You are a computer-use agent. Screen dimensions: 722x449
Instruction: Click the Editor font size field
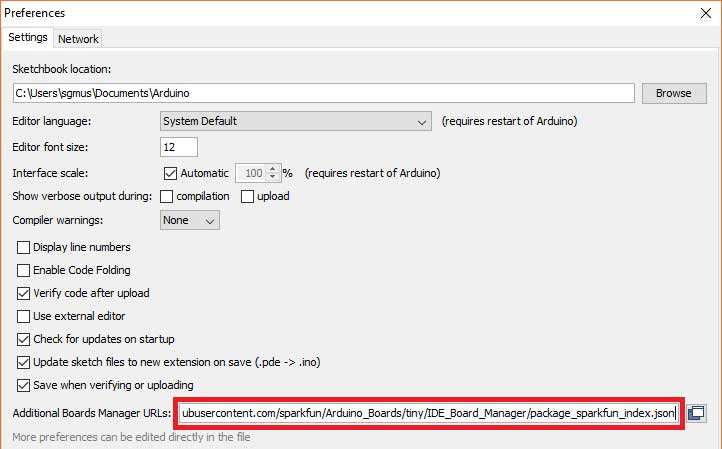(x=179, y=147)
